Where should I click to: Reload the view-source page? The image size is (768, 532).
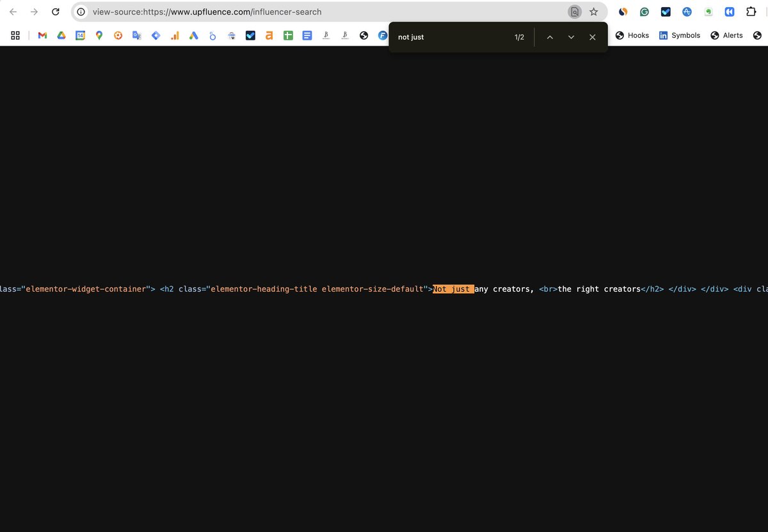[56, 12]
